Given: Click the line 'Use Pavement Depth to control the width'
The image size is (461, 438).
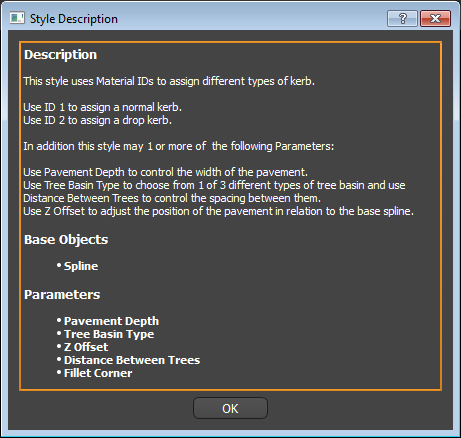Looking at the screenshot, I should pyautogui.click(x=166, y=172).
